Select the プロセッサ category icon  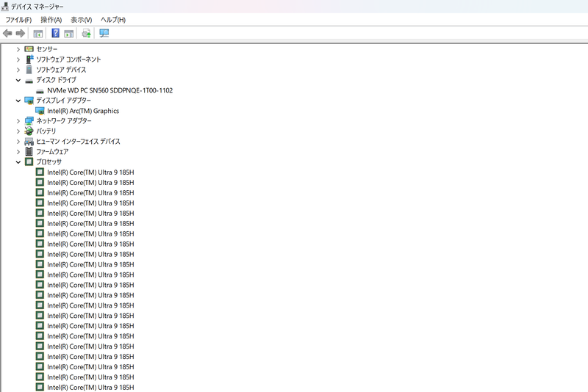pos(29,161)
